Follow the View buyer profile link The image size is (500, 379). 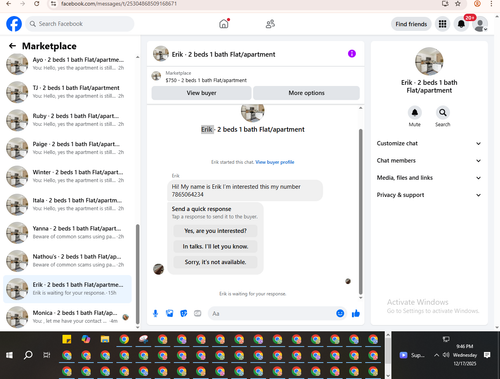click(275, 162)
